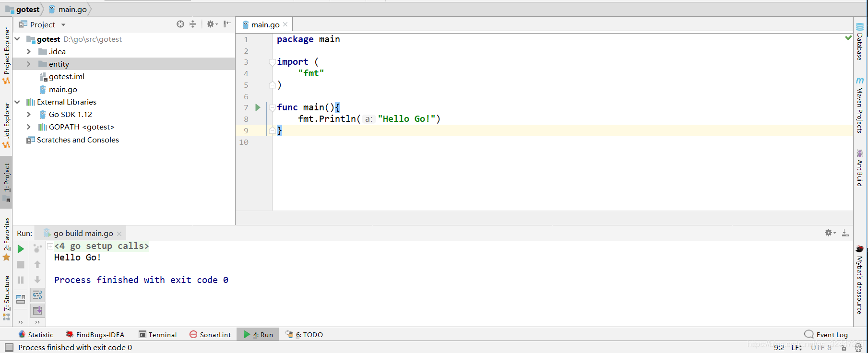
Task: Click line 8 in editor gutter
Action: [x=246, y=119]
